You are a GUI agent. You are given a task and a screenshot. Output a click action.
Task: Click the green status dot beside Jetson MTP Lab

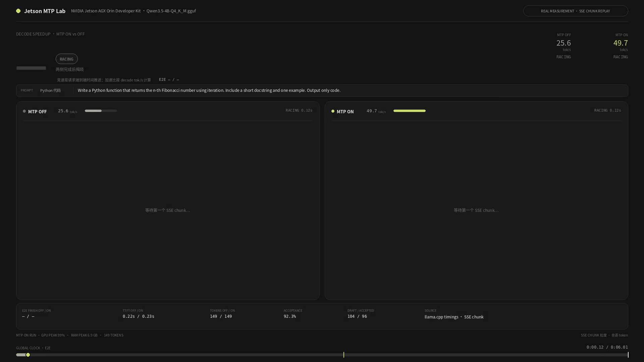(18, 11)
